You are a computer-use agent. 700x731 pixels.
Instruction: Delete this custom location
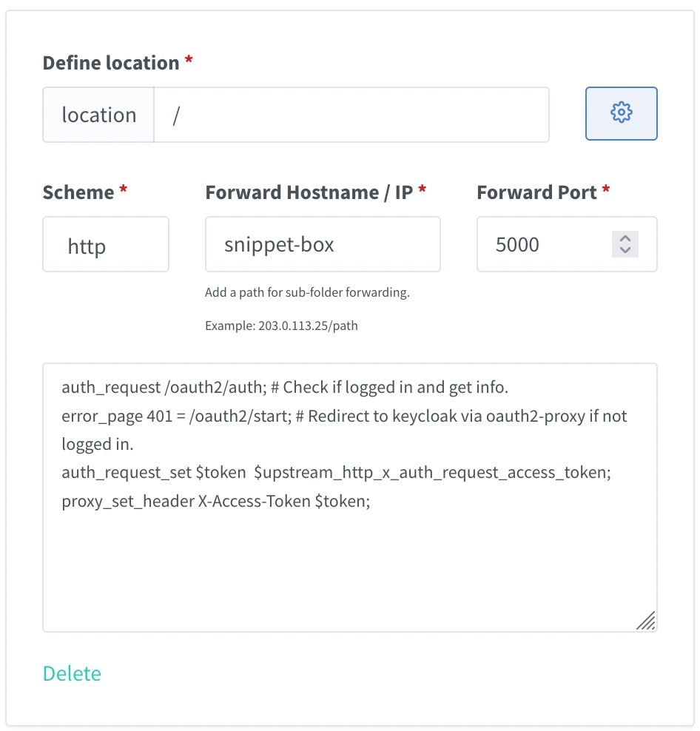(72, 673)
